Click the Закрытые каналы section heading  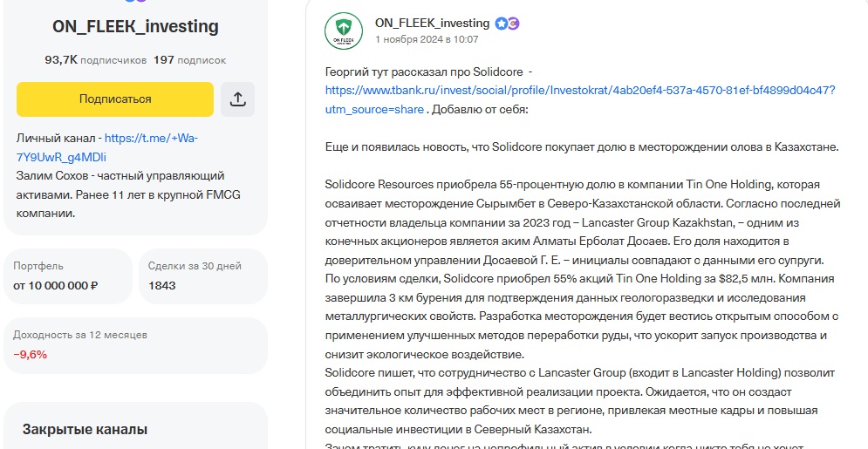coord(85,429)
